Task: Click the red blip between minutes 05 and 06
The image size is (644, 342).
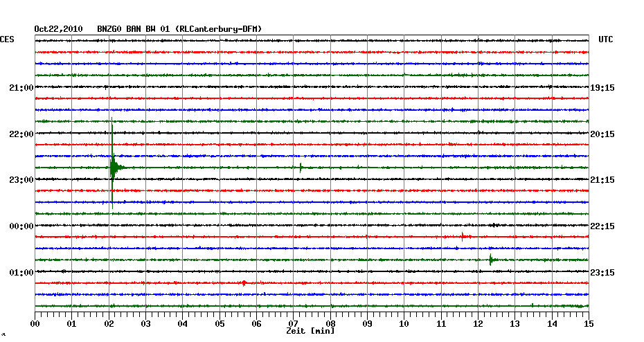Action: (244, 282)
